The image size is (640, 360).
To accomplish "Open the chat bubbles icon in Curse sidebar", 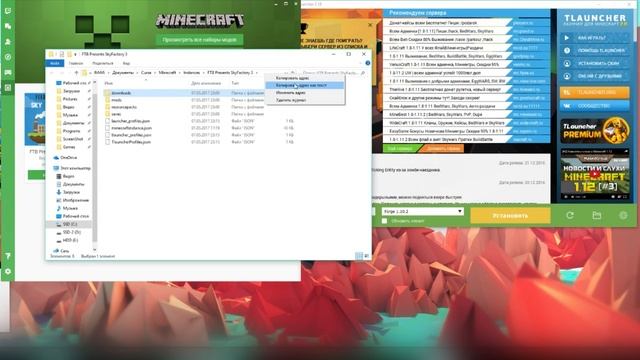I will [x=8, y=27].
